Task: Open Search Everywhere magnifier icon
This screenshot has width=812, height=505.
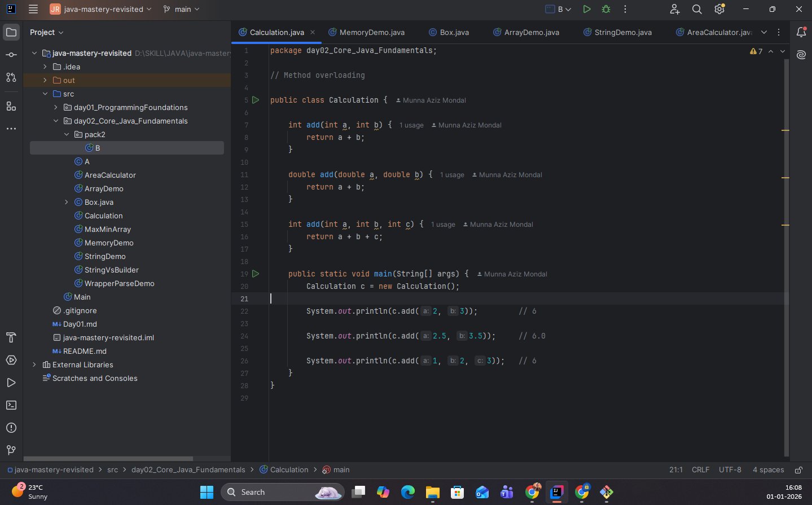Action: (697, 9)
